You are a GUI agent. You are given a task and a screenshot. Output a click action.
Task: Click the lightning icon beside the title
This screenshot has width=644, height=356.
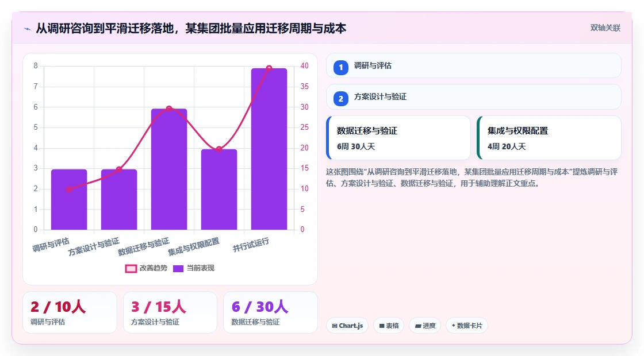pos(28,29)
